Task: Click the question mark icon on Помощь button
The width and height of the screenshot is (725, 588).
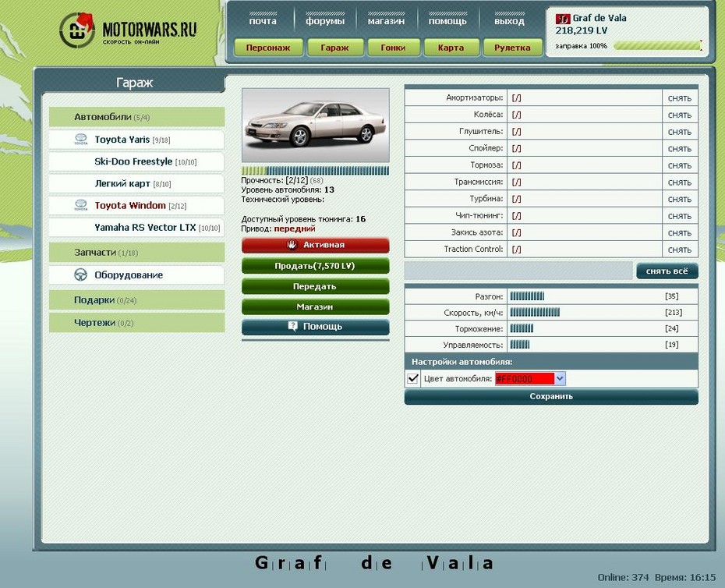Action: [x=292, y=326]
